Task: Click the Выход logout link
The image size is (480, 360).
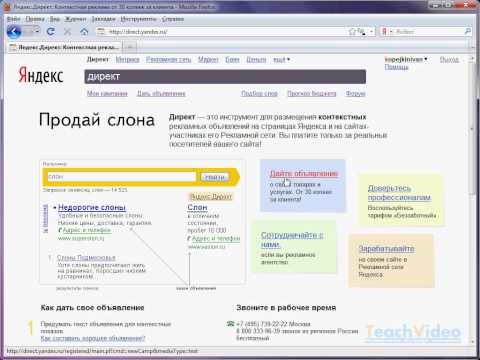Action: (449, 60)
